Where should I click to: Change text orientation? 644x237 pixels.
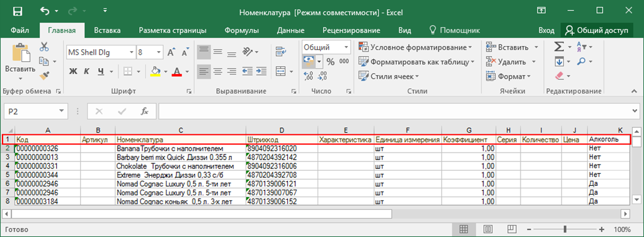click(248, 52)
